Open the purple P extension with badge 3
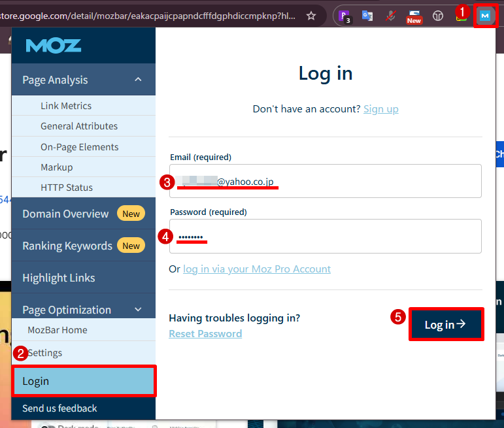The width and height of the screenshot is (504, 428). click(x=344, y=15)
